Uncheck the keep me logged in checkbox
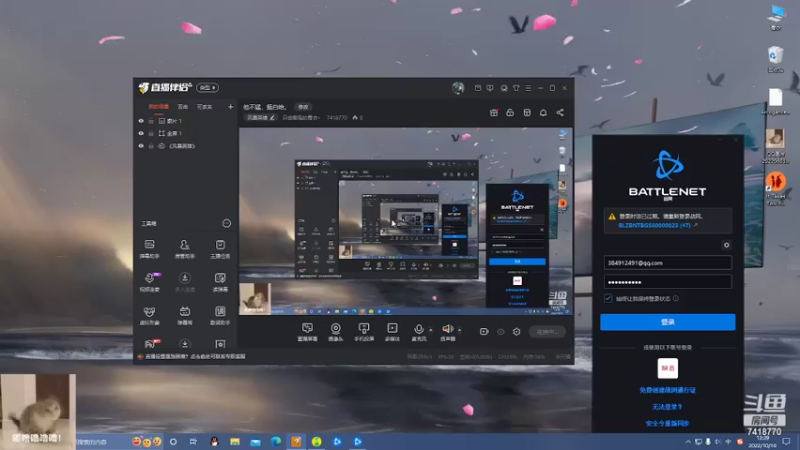Viewport: 800px width, 450px height. tap(608, 298)
